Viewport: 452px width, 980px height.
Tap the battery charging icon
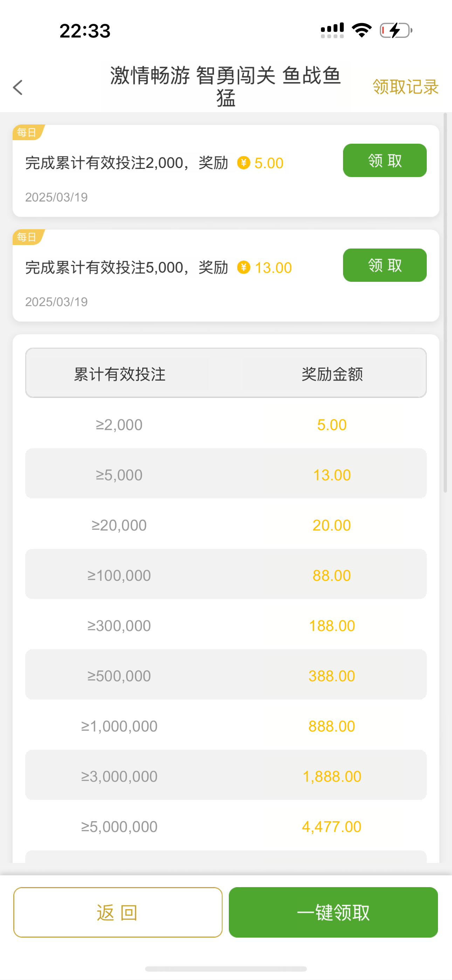[396, 30]
